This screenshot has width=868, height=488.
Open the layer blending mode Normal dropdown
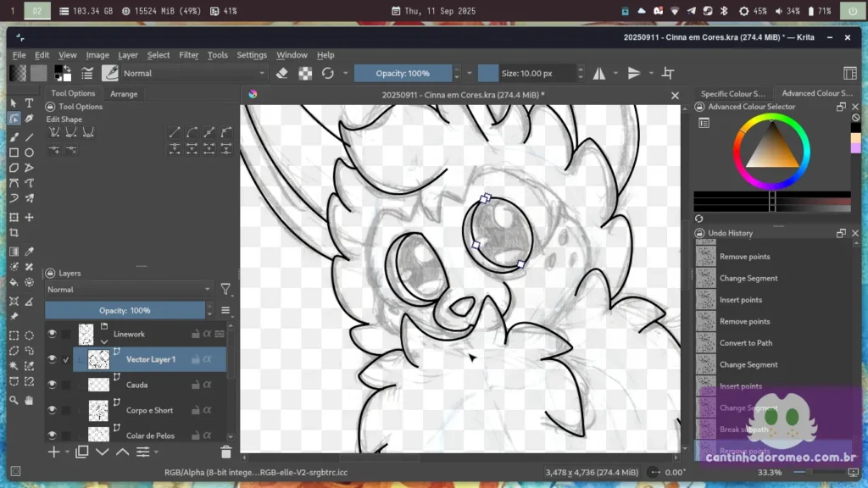(x=129, y=290)
